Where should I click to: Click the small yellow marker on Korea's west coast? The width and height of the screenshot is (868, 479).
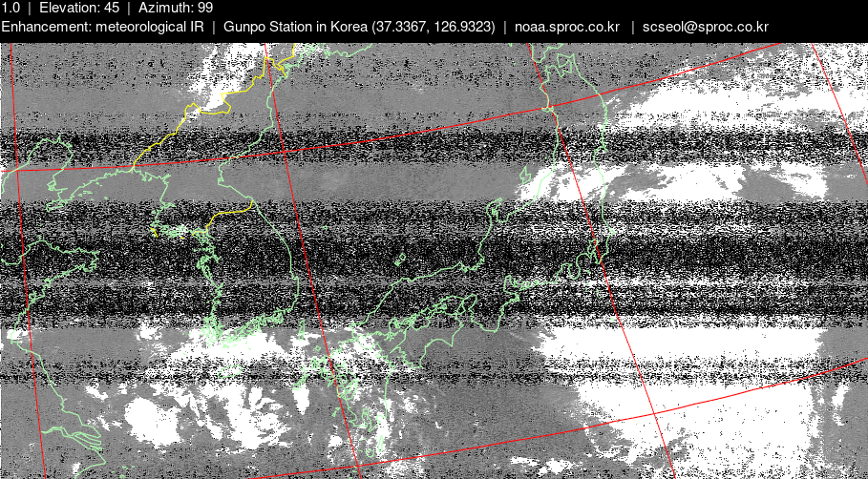point(155,231)
